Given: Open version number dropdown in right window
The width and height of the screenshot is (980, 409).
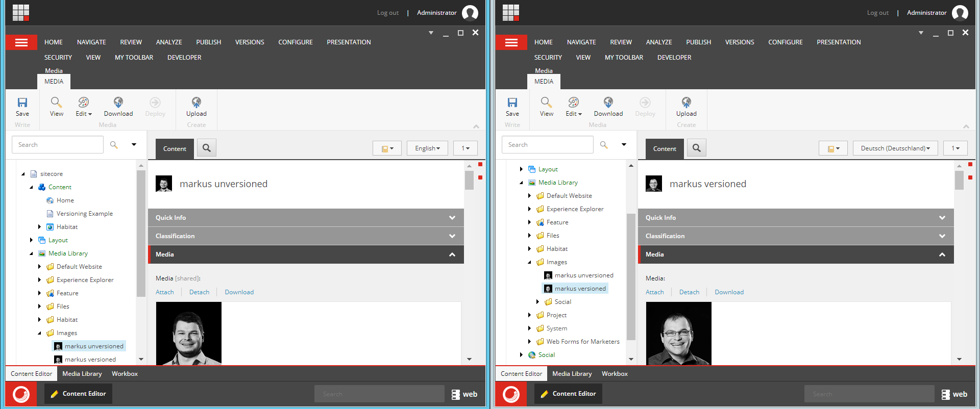Looking at the screenshot, I should 955,148.
